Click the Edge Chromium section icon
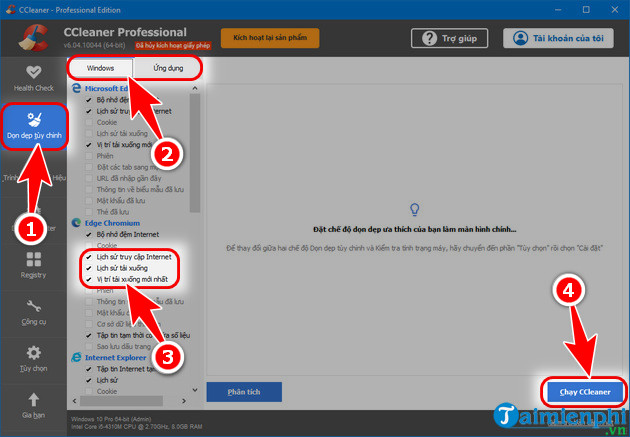The height and width of the screenshot is (437, 630). tap(76, 223)
